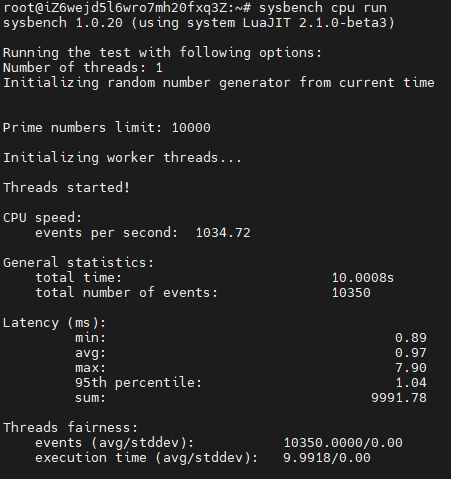Click 'Number of threads: 1' line
The width and height of the screenshot is (451, 479).
tap(83, 68)
